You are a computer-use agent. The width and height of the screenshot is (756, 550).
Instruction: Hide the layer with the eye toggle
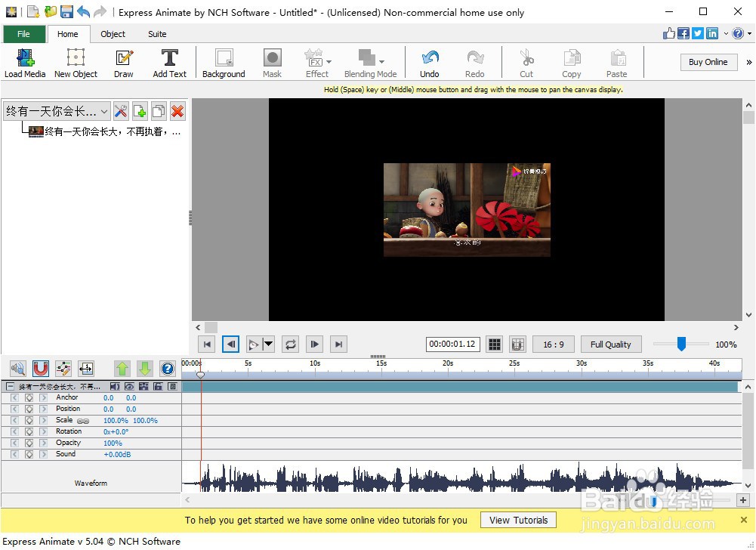point(129,387)
